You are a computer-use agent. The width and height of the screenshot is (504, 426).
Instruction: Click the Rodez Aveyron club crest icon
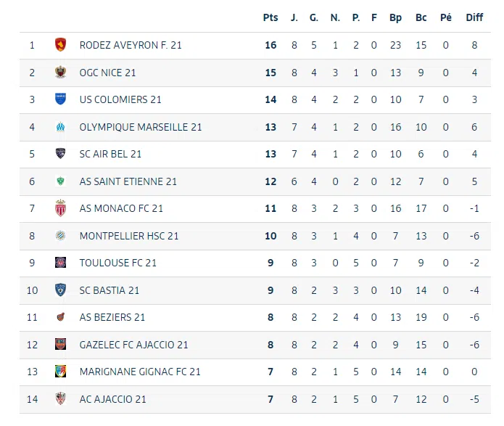pos(60,45)
